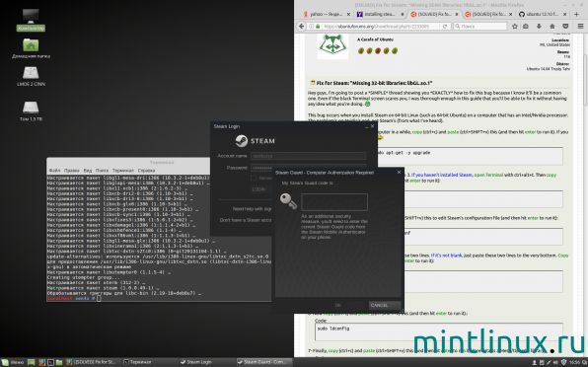Open the Mint Menu button in taskbar

(12, 362)
